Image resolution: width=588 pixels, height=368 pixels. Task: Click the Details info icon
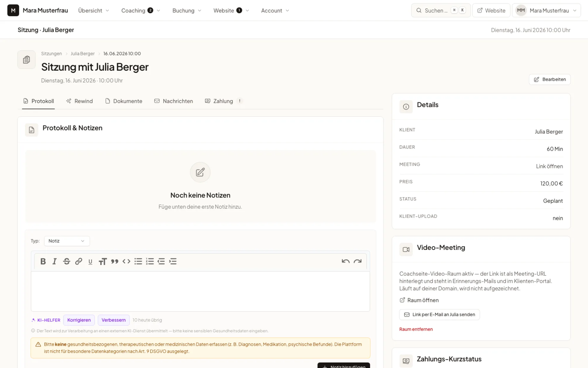tap(406, 107)
